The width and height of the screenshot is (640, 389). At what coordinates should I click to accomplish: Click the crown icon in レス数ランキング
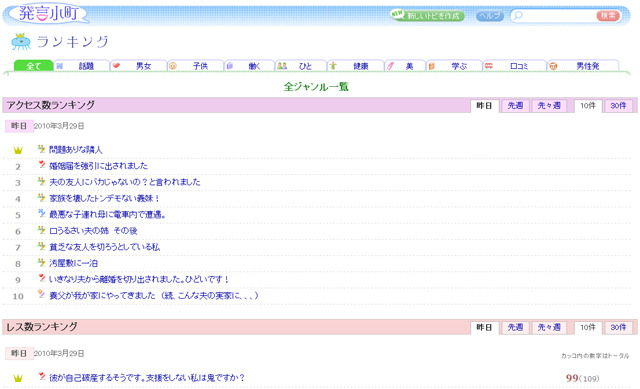click(x=18, y=378)
